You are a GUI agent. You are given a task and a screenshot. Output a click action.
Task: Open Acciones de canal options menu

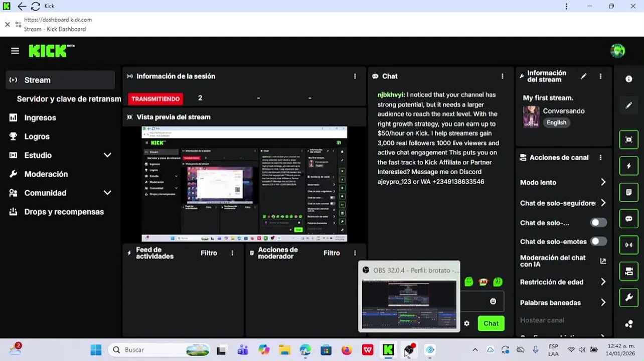600,157
